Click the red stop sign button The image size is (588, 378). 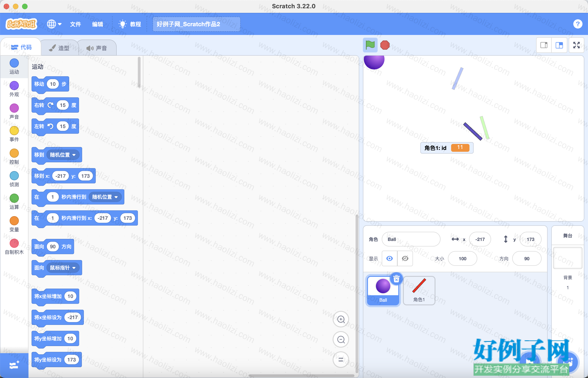(x=385, y=45)
